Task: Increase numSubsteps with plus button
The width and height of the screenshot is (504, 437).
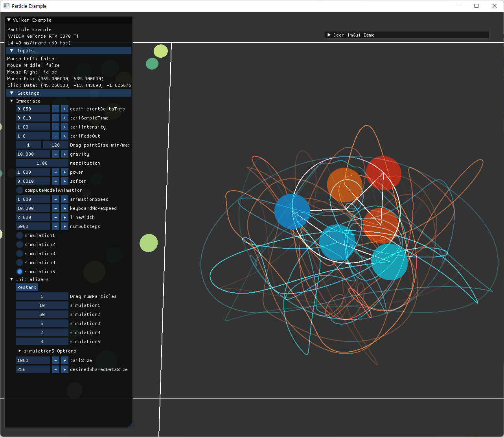Action: pos(64,226)
